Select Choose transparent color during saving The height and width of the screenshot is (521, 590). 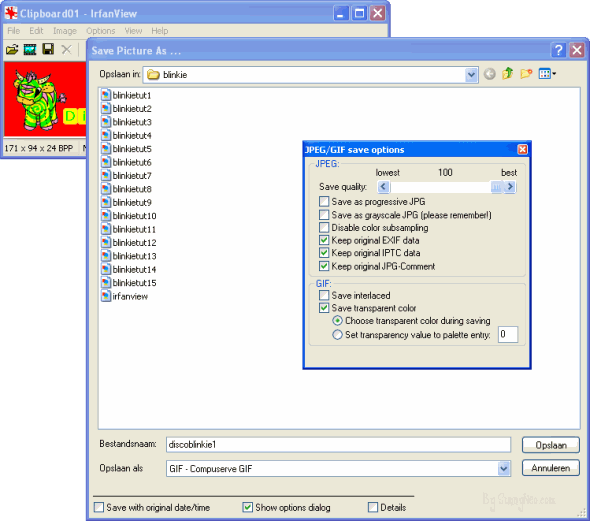(338, 320)
